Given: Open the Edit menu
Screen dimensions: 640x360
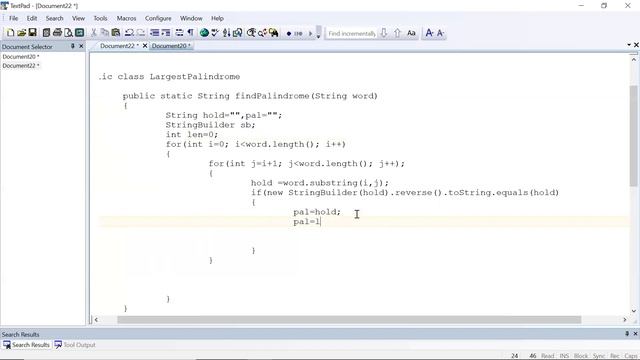Looking at the screenshot, I should pyautogui.click(x=32, y=18).
